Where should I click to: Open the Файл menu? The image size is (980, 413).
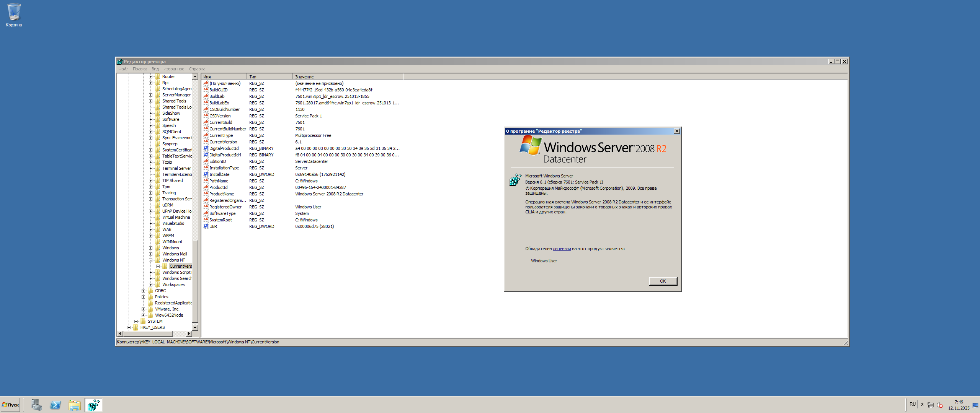pyautogui.click(x=123, y=69)
